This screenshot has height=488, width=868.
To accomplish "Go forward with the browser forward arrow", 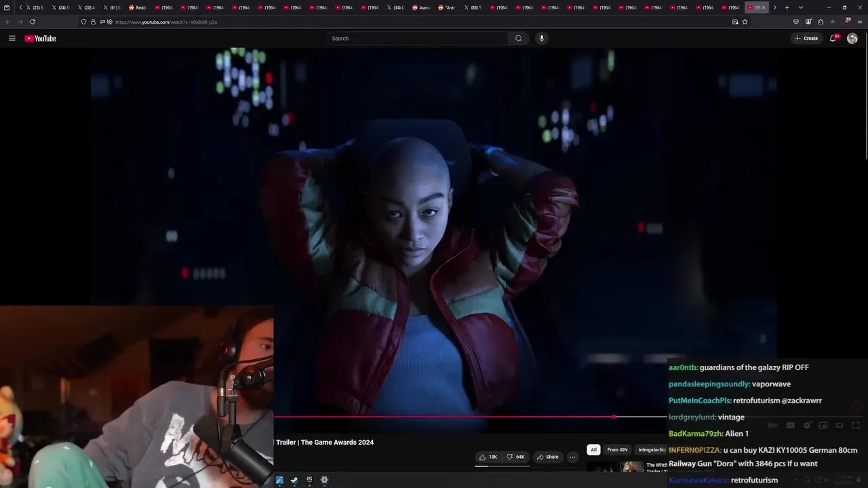I will 20,22.
